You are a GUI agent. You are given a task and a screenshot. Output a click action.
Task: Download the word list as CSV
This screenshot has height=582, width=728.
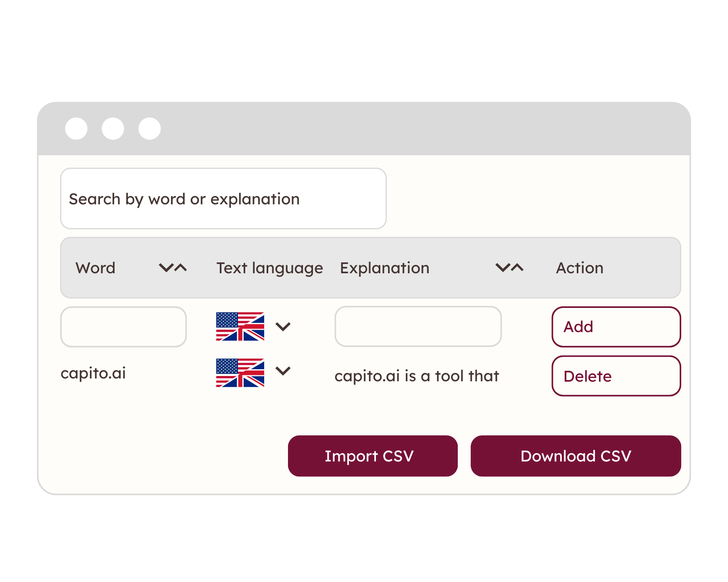point(576,456)
